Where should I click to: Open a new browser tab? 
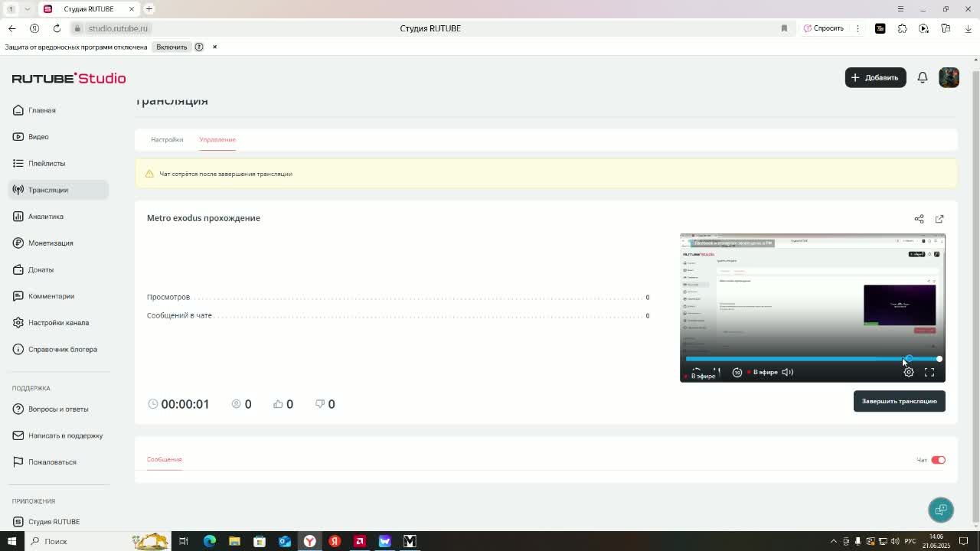pos(149,8)
